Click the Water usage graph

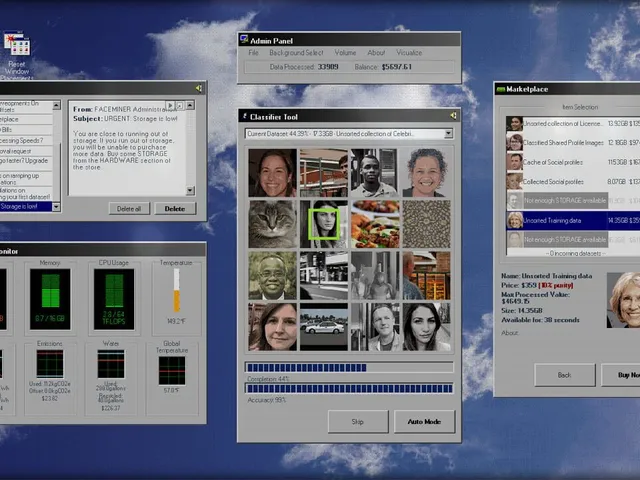pyautogui.click(x=111, y=364)
